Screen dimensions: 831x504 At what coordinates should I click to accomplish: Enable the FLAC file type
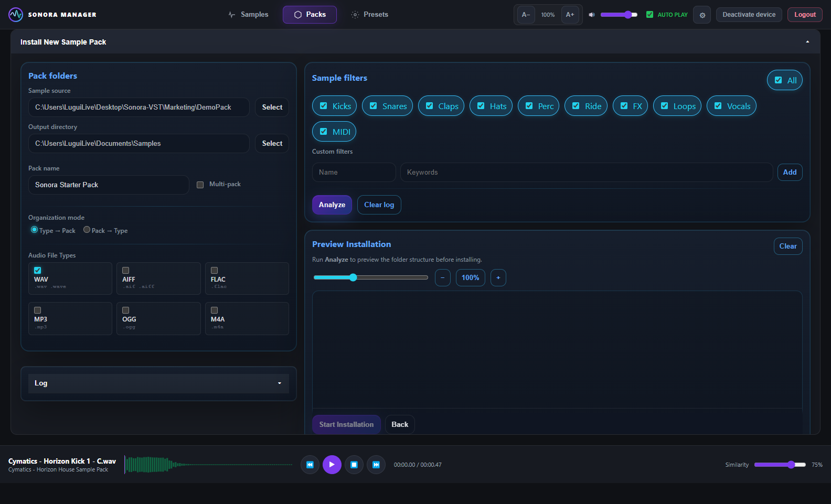coord(215,271)
